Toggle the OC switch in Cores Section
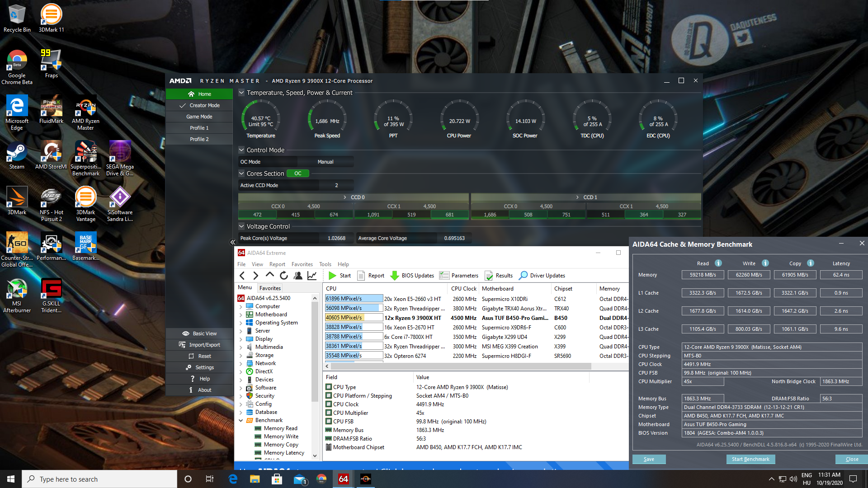This screenshot has width=868, height=488. [297, 173]
